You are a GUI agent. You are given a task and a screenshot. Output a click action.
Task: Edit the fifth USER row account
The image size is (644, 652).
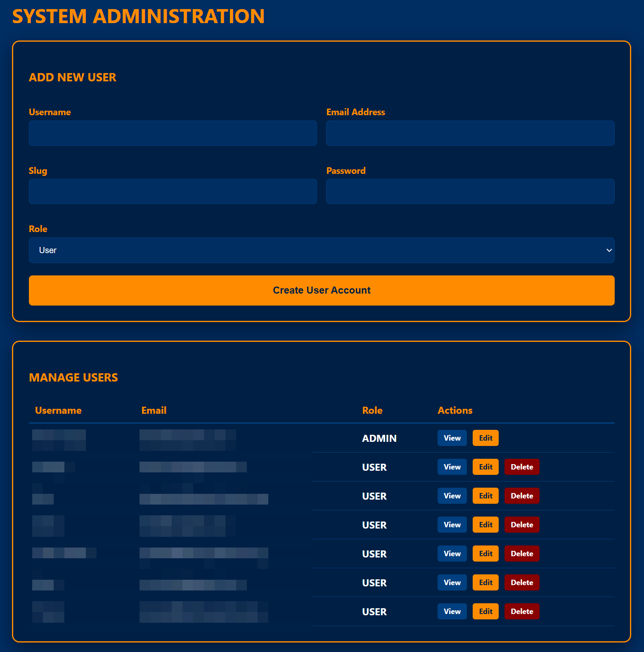coord(485,583)
